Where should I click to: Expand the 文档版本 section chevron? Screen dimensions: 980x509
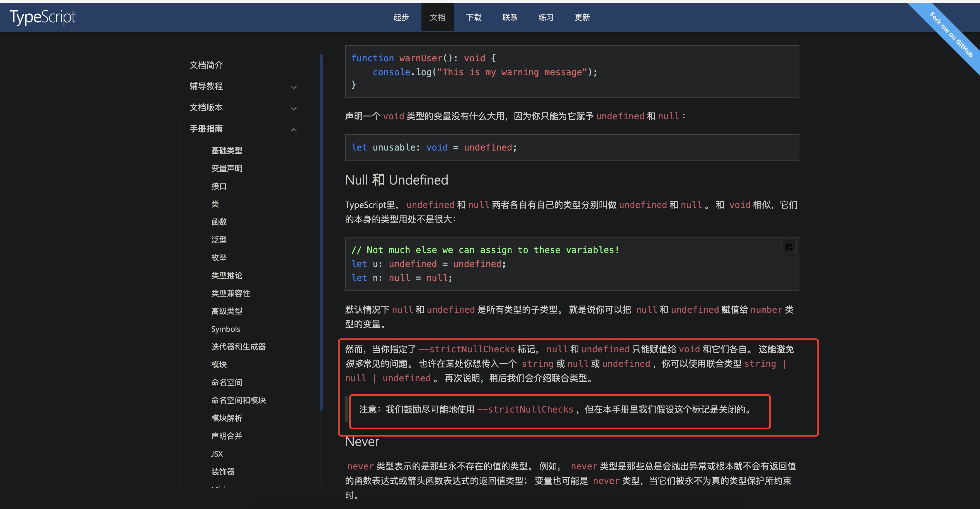tap(294, 108)
